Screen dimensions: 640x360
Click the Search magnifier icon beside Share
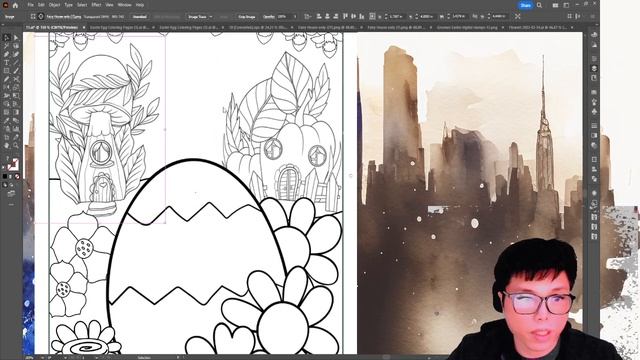pyautogui.click(x=539, y=5)
